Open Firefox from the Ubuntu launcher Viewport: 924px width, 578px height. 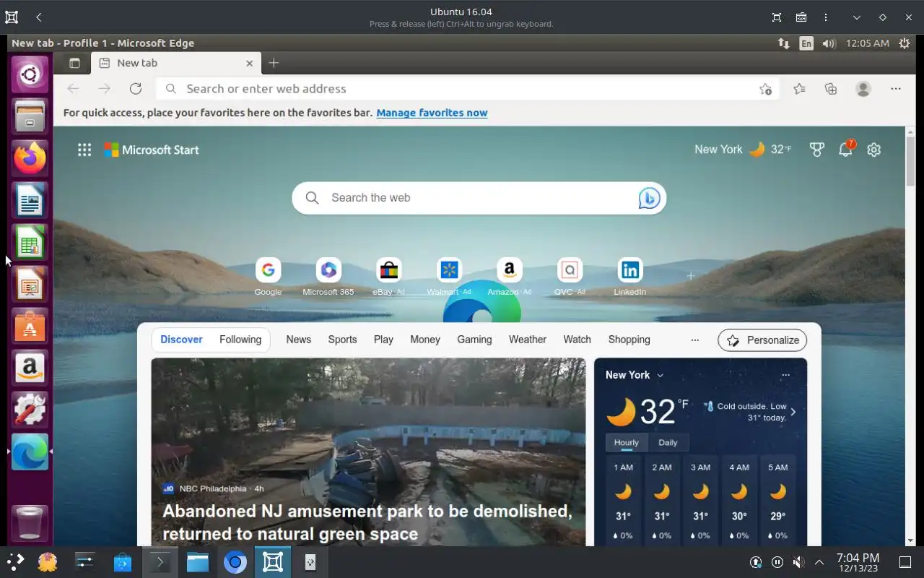tap(30, 158)
